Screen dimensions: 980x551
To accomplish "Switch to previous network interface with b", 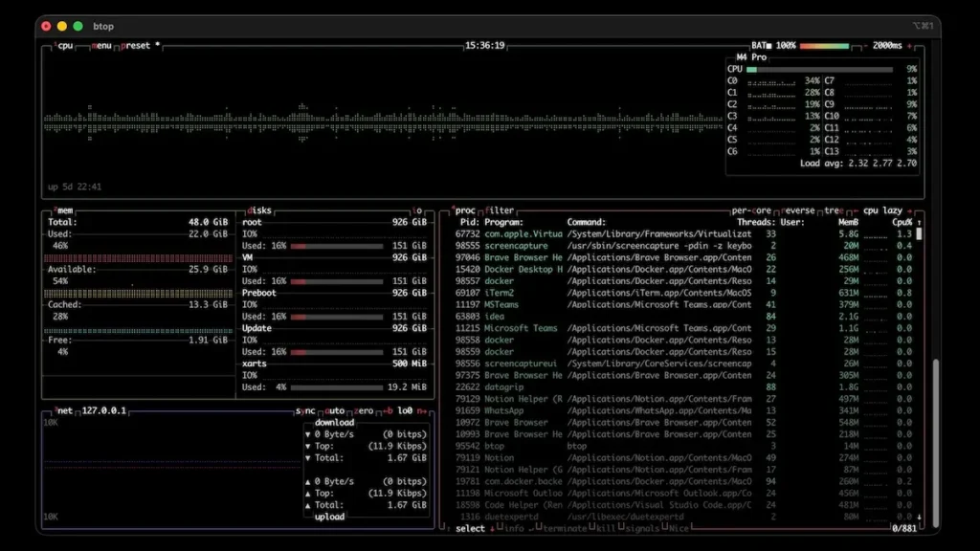I will click(x=388, y=410).
